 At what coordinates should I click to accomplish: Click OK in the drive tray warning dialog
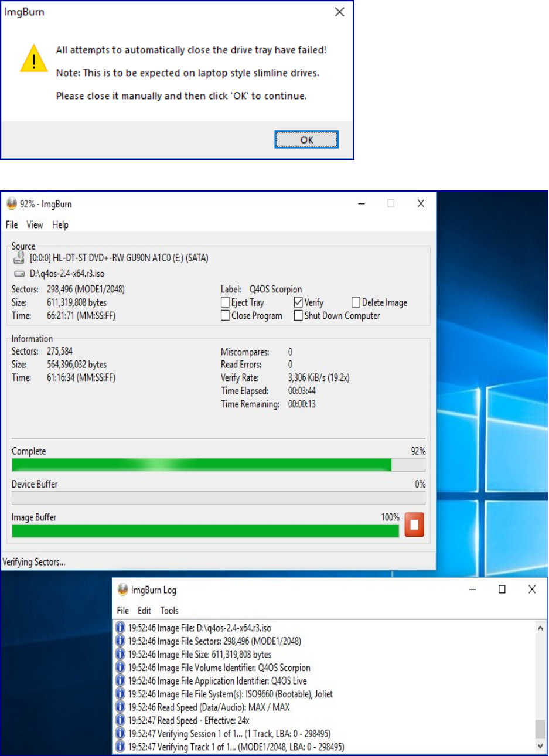pos(306,140)
